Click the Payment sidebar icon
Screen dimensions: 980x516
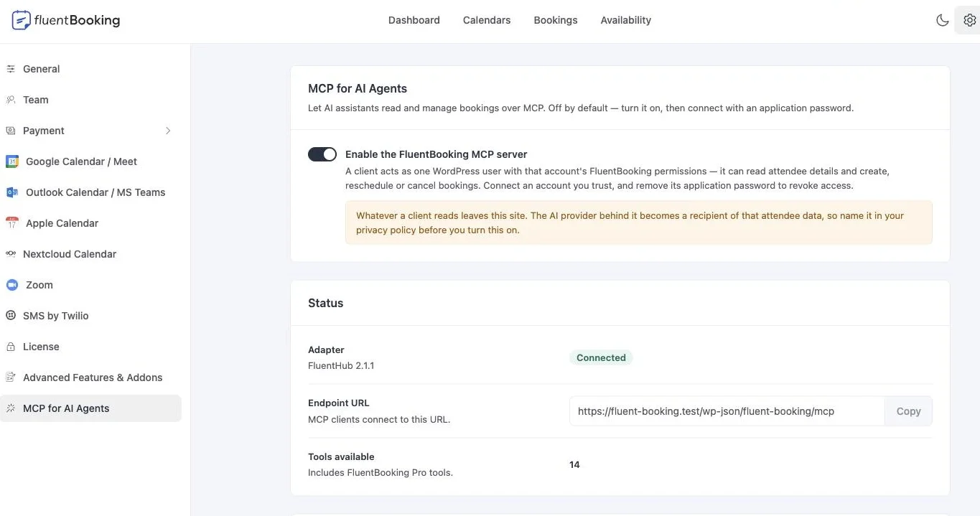tap(11, 131)
